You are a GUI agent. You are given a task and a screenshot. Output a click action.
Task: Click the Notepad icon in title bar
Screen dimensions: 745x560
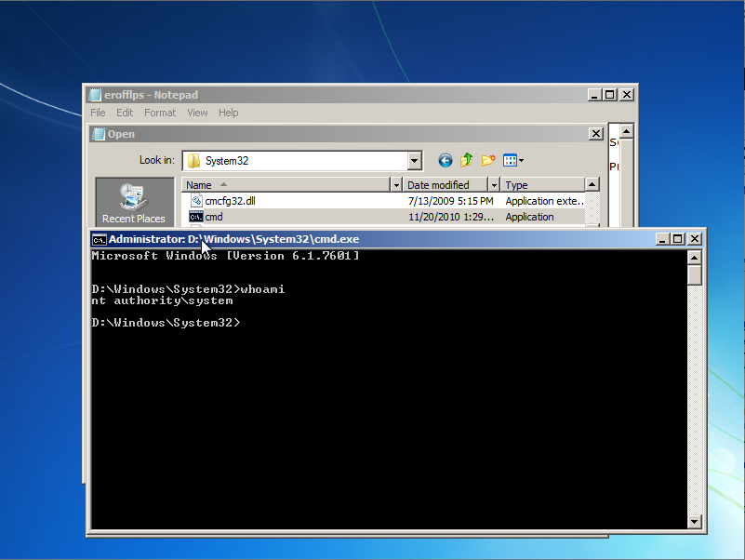click(95, 95)
